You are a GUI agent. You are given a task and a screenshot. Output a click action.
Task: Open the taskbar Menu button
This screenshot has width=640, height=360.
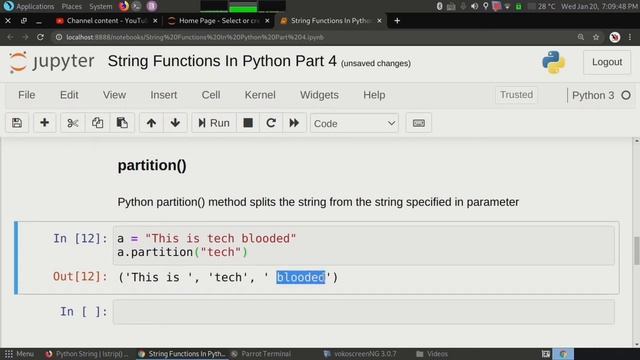click(x=19, y=354)
